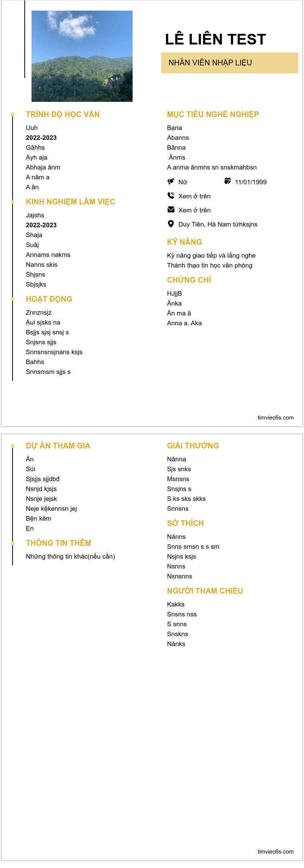This screenshot has height=868, width=304.
Task: Click the timeline dot beside HOẠT ĐỘNG
Action: coord(13,299)
